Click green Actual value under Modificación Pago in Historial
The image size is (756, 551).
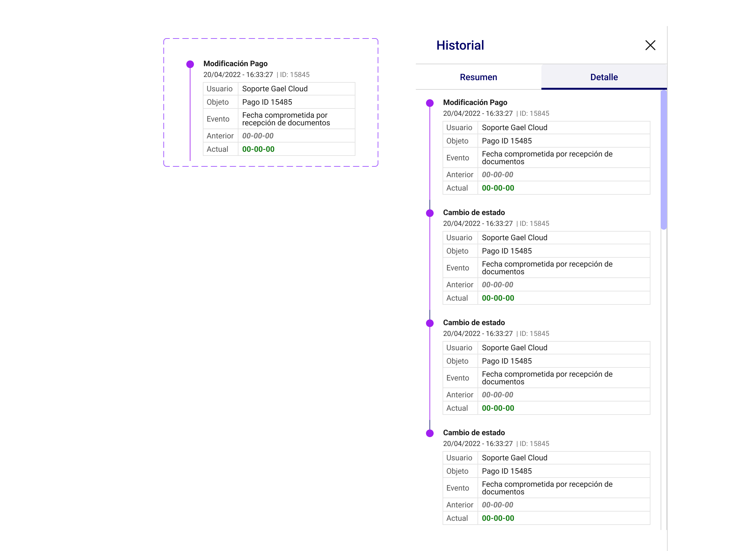click(498, 188)
